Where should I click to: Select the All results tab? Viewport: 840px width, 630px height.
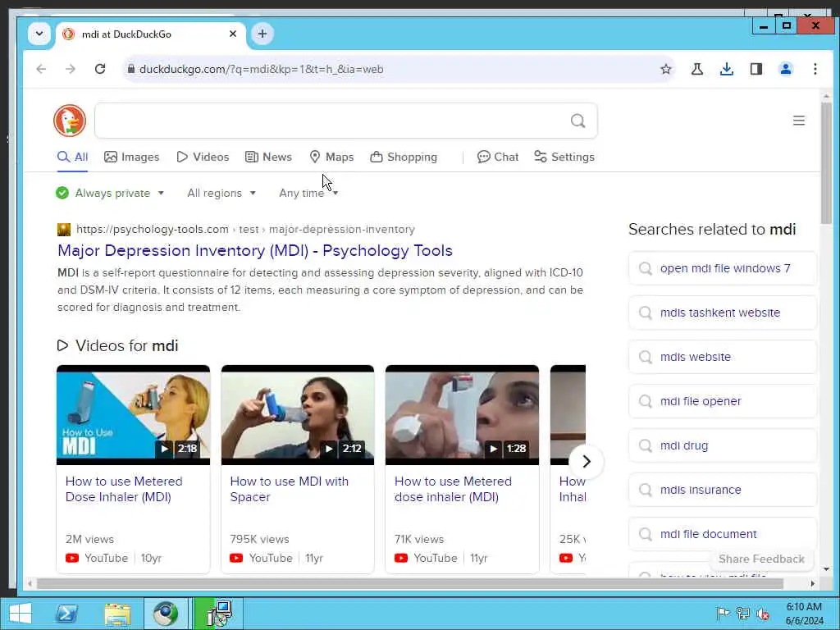pos(72,157)
